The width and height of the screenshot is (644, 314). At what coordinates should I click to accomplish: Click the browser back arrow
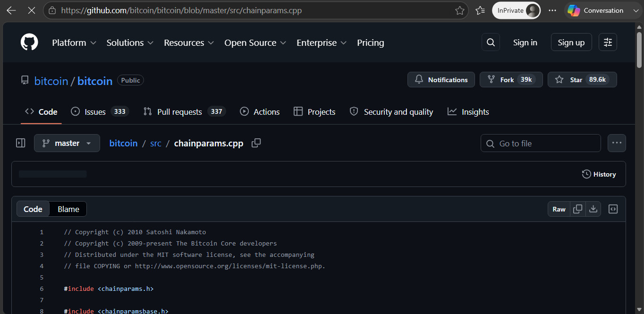click(11, 10)
